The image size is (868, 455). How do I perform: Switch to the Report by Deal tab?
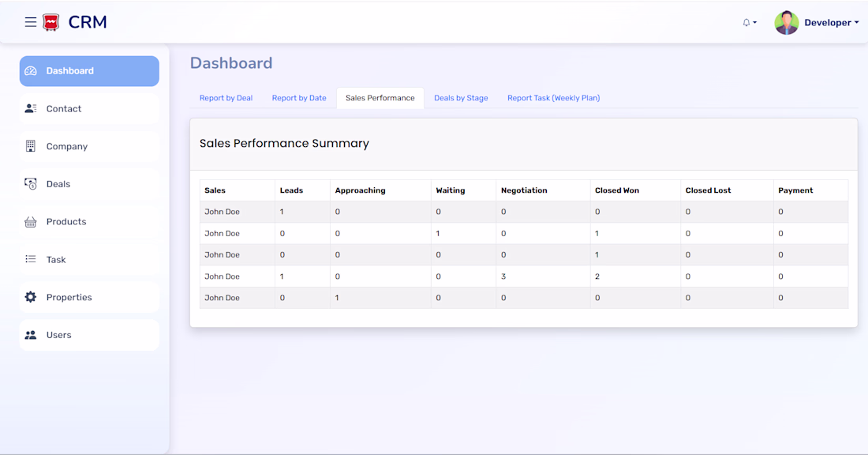point(226,98)
